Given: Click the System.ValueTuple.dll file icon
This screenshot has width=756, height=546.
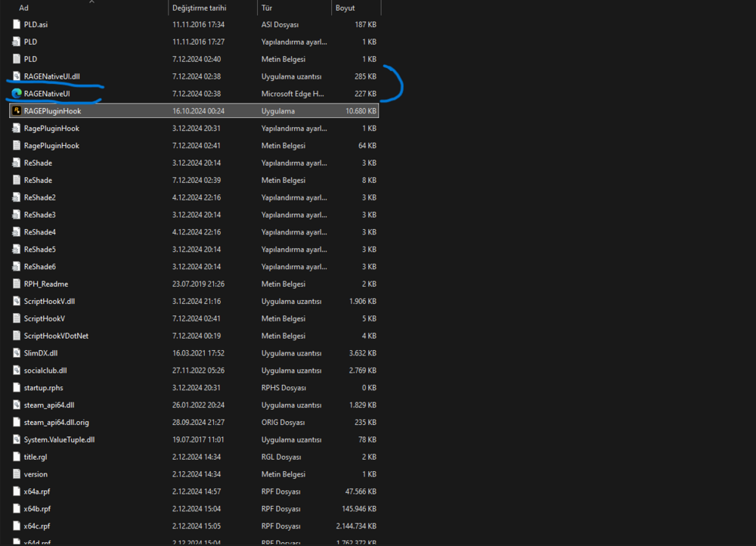Looking at the screenshot, I should coord(17,439).
